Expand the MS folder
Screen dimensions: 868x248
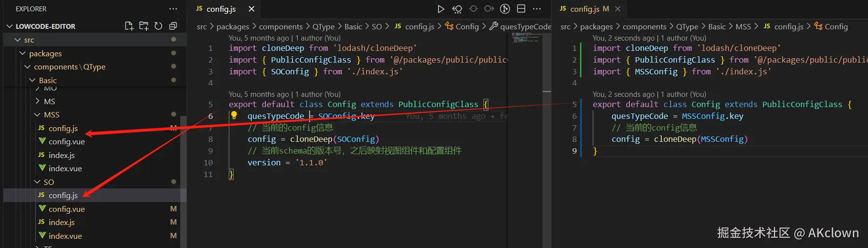tap(37, 101)
